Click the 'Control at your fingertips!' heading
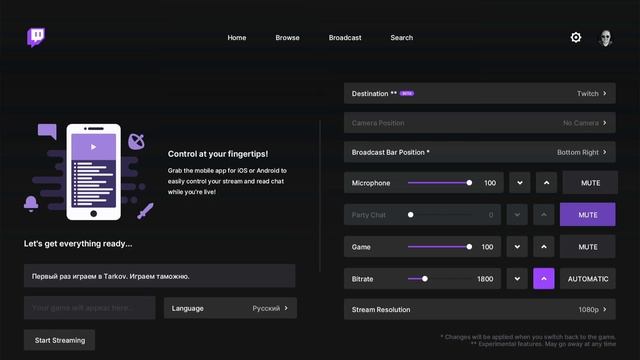Viewport: 640px width, 360px height. coord(218,154)
